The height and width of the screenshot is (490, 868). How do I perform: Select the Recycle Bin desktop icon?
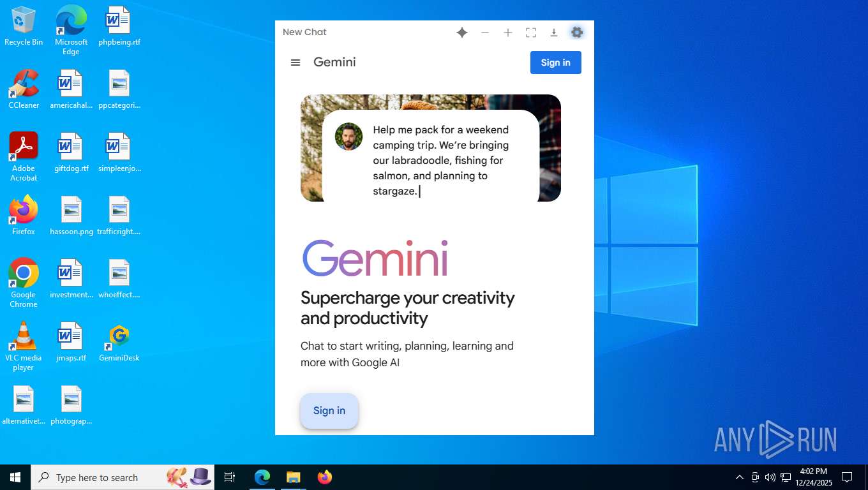(24, 27)
